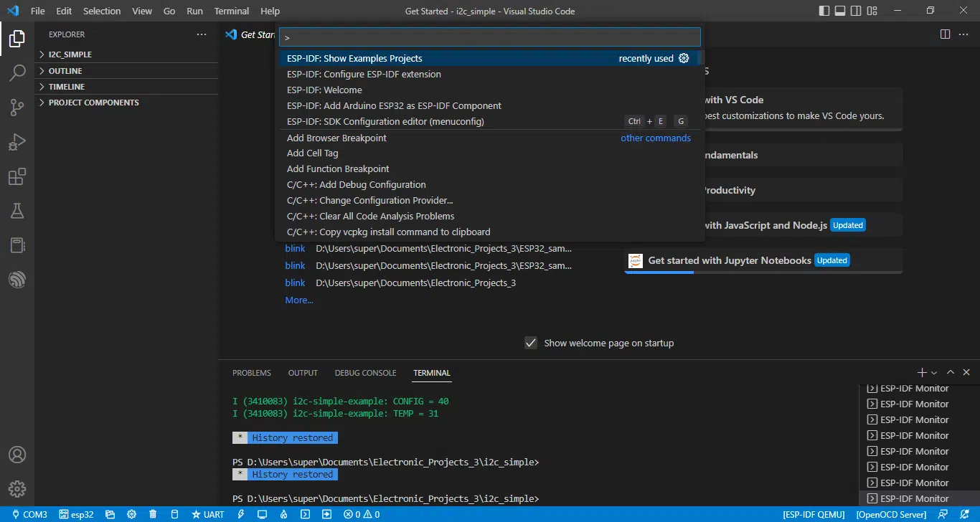Open the Selection menu
Screen dimensions: 980x522
102,11
